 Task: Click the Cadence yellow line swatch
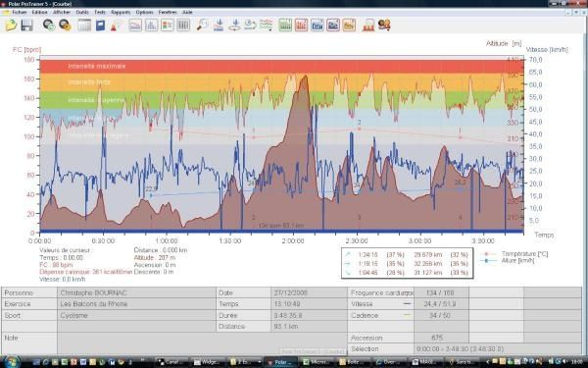(x=408, y=315)
